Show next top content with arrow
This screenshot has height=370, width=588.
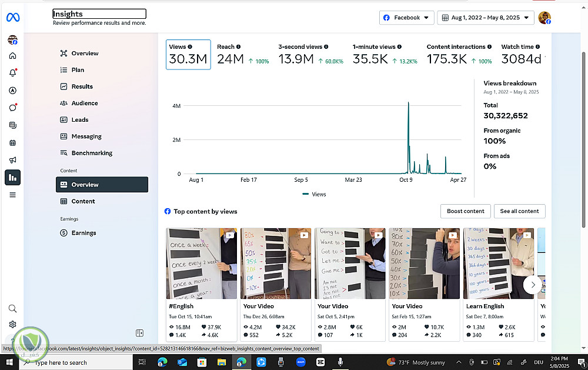tap(533, 285)
